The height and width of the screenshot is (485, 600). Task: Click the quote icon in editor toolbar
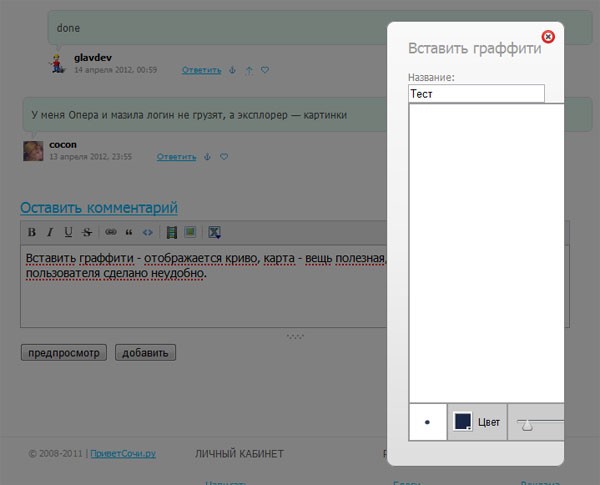tap(129, 233)
